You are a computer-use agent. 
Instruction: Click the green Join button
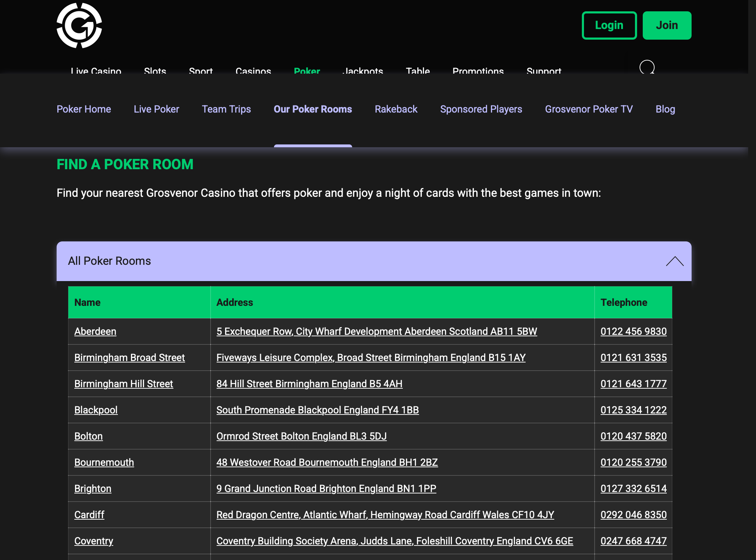(x=667, y=25)
